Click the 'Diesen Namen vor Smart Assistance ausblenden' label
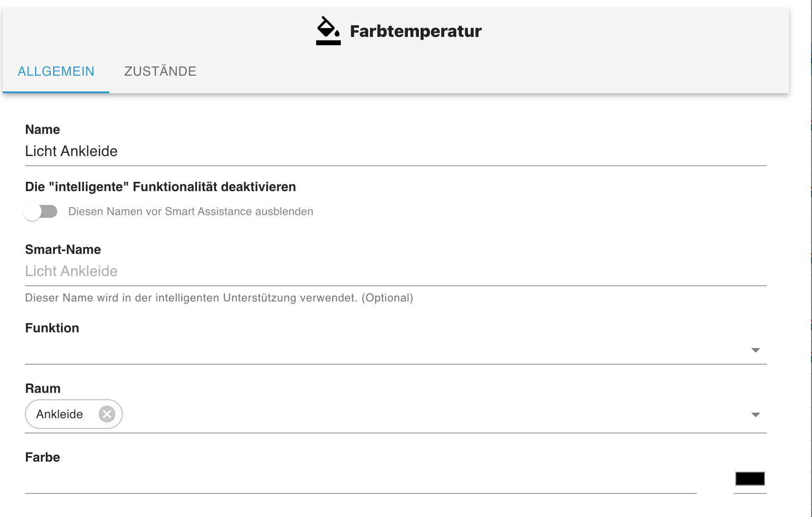 click(191, 211)
